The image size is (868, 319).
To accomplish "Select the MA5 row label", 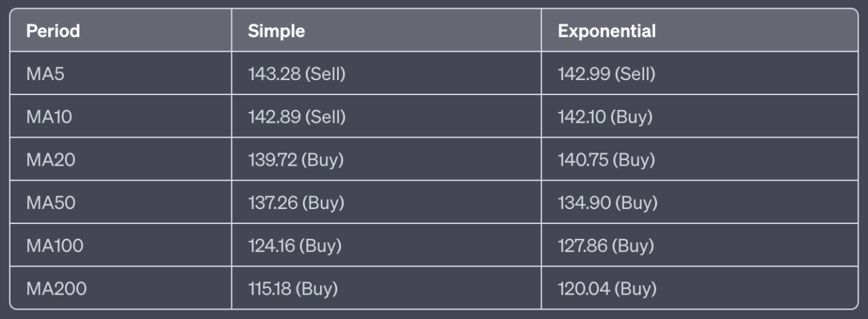I will point(45,74).
